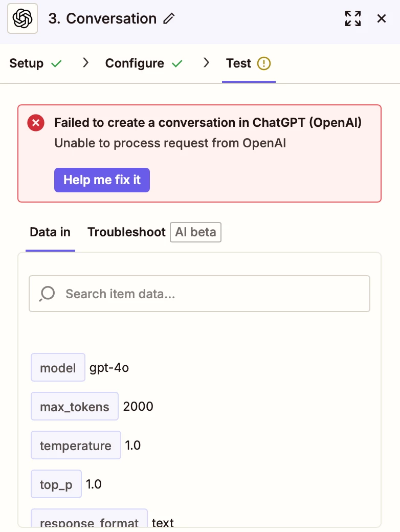Switch to the Troubleshoot tab
The width and height of the screenshot is (400, 532).
tap(126, 232)
